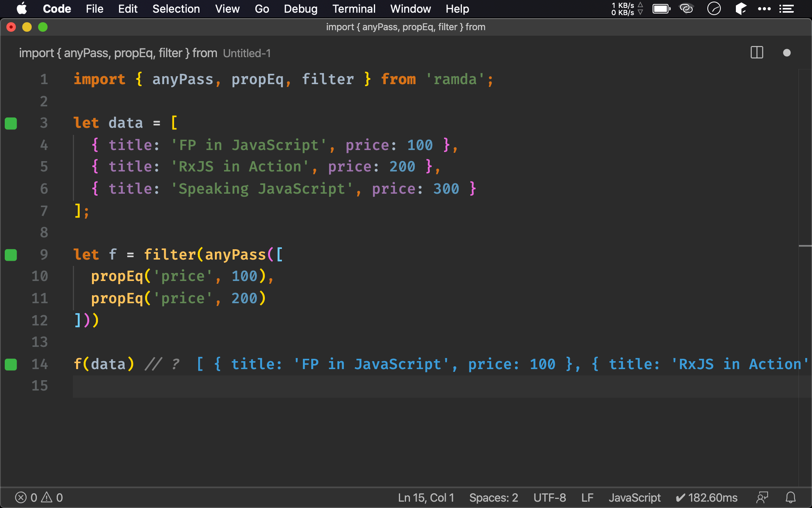Screen dimensions: 812x508
Task: Click the closing brackets on line 12
Action: click(x=86, y=320)
